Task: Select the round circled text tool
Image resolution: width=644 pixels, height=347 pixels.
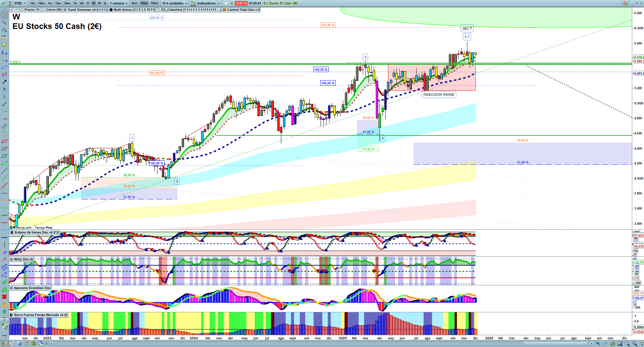Action: pyautogui.click(x=4, y=97)
